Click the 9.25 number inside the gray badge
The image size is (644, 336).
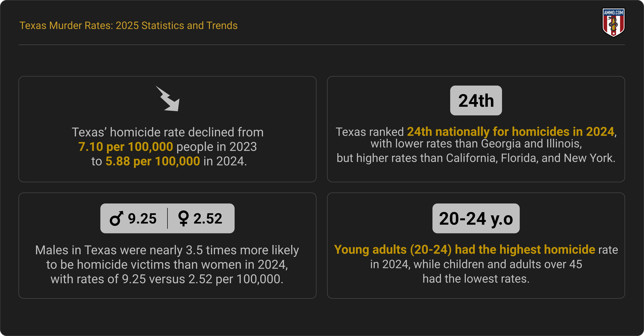[142, 219]
